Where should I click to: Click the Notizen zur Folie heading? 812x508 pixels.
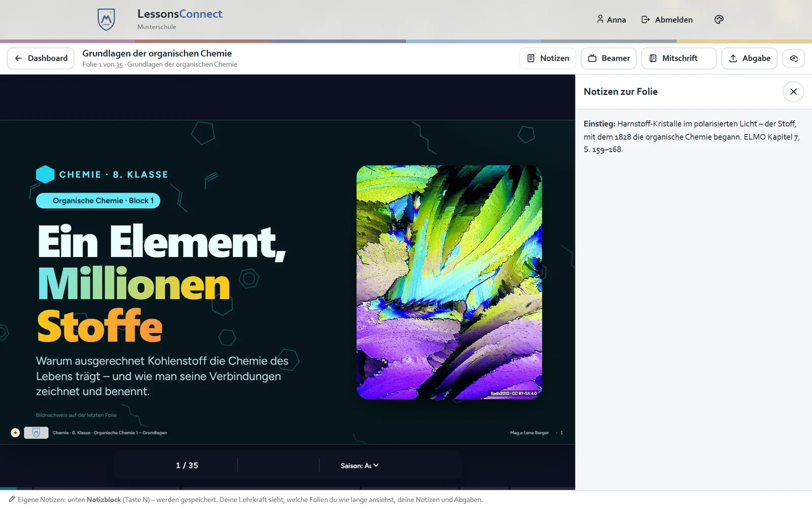tap(621, 92)
